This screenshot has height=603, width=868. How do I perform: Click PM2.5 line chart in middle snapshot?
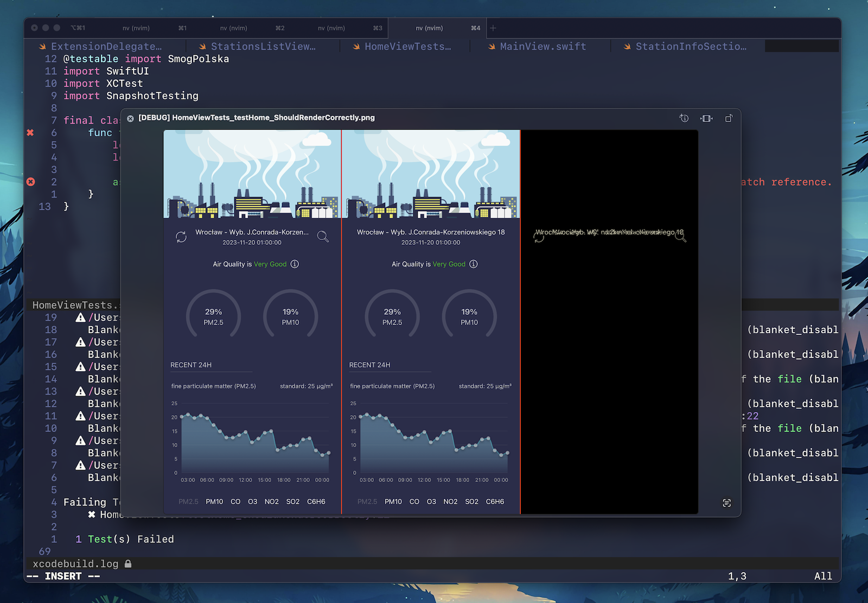[x=431, y=442]
